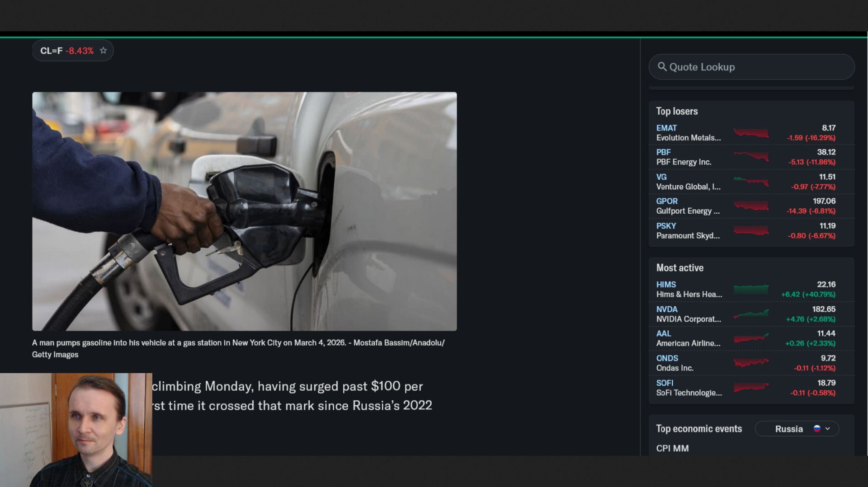
Task: View the VG sparkline chart
Action: (x=751, y=182)
